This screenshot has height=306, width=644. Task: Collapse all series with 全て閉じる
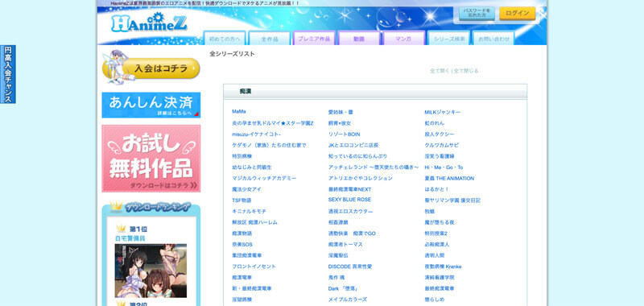click(466, 71)
